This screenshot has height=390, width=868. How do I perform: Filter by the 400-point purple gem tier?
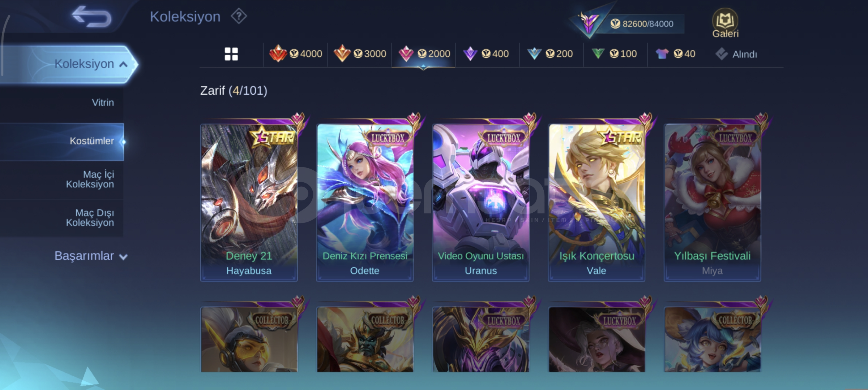pyautogui.click(x=486, y=54)
